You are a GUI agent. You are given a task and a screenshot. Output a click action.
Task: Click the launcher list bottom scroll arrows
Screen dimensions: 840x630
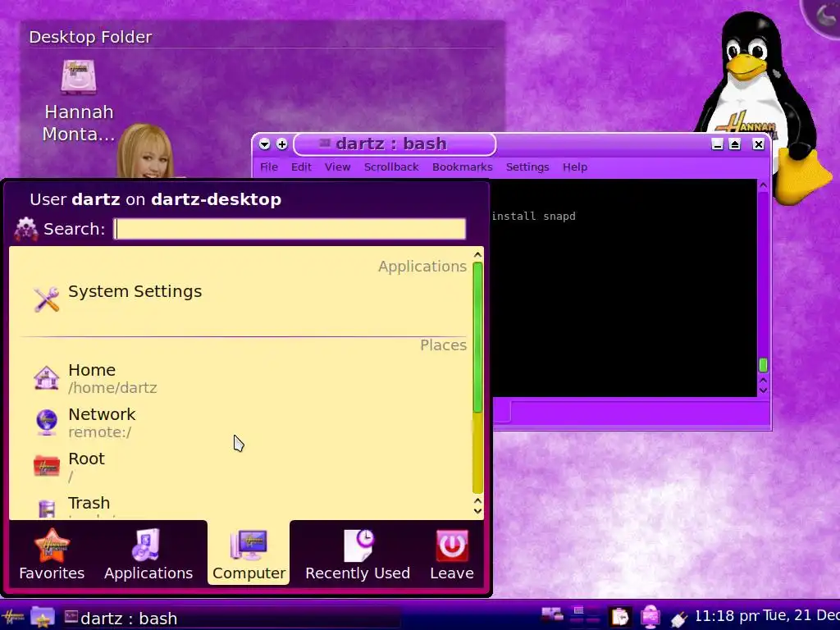click(x=477, y=506)
